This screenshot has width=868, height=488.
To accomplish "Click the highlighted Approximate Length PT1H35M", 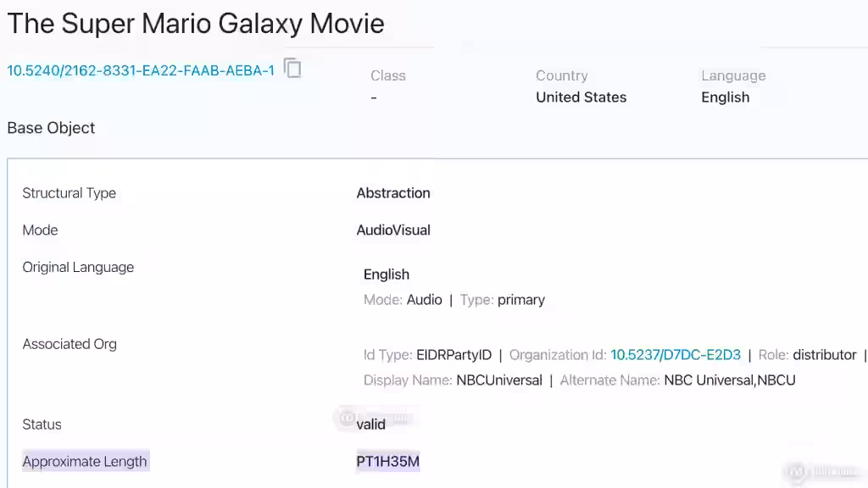I will click(387, 461).
